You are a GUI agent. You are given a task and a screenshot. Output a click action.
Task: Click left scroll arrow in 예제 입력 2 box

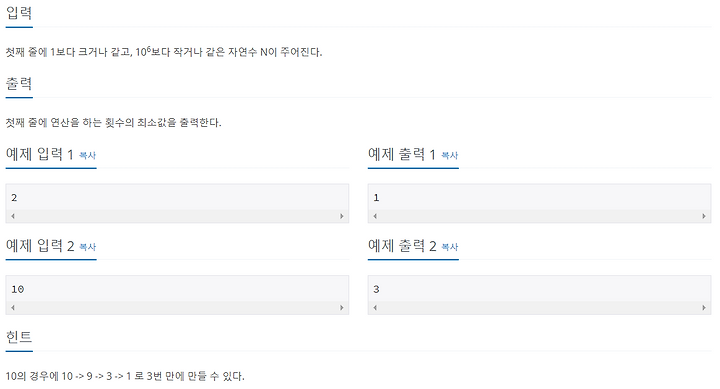click(x=13, y=307)
